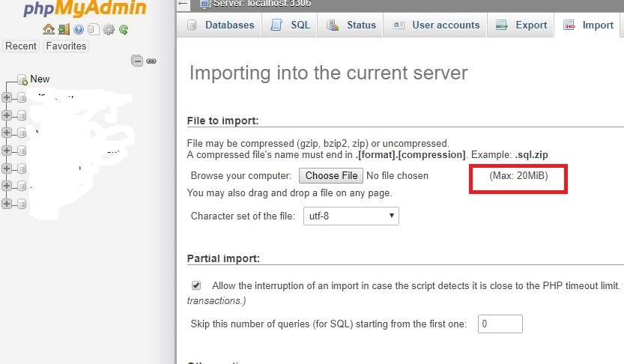
Task: Expand the first database node below New
Action: coord(6,97)
